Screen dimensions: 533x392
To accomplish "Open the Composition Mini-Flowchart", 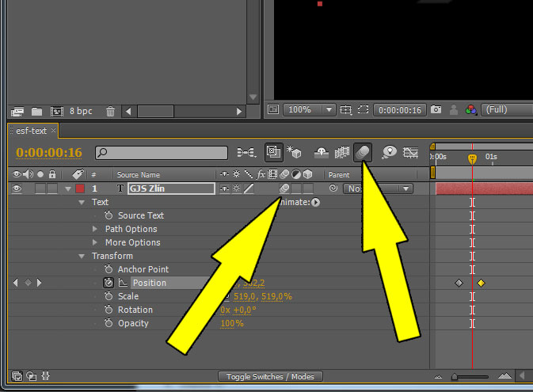I will tap(246, 152).
